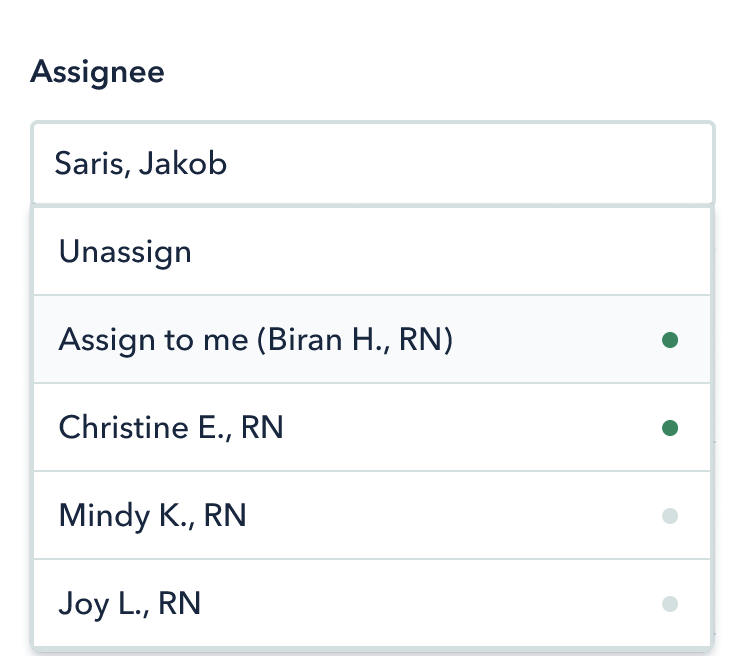This screenshot has width=748, height=656.
Task: Click the gray dot next to Joy L.
Action: tap(670, 604)
